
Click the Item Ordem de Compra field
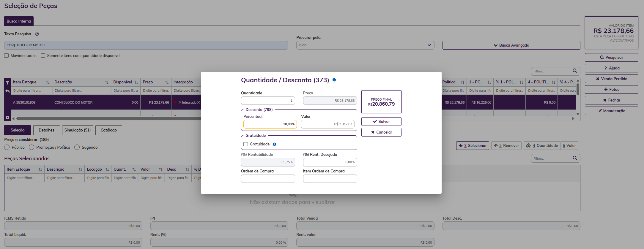point(330,179)
